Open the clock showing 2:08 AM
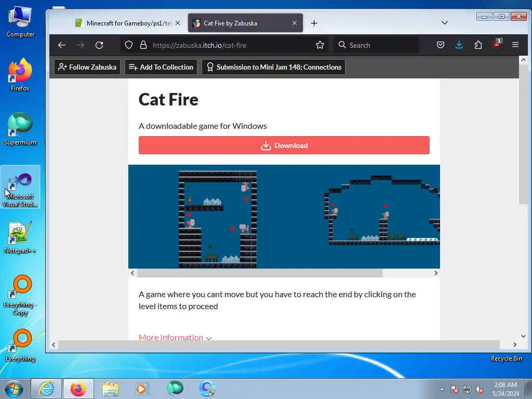Viewport: 532px width, 399px height. (x=506, y=389)
